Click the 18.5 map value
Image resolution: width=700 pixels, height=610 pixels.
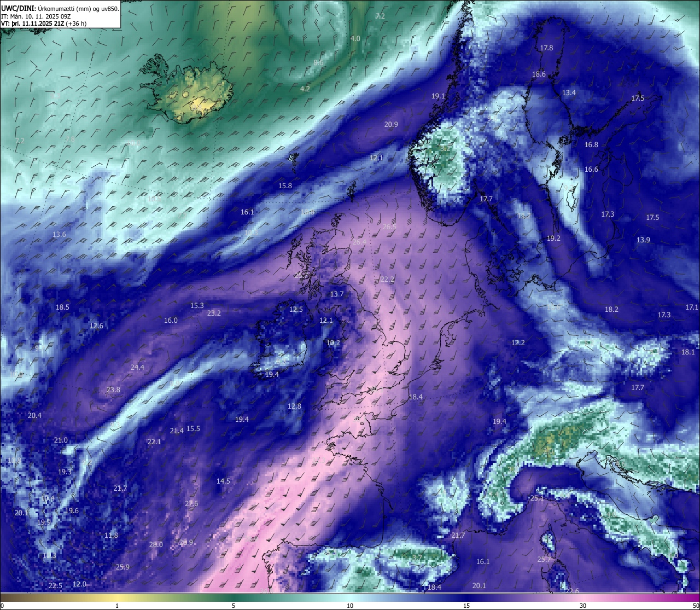click(62, 307)
